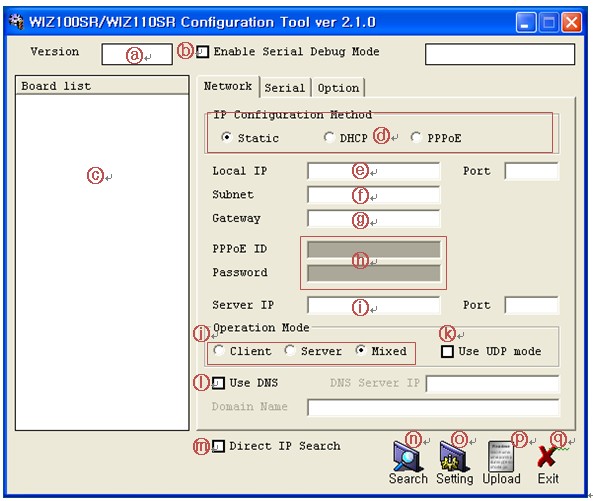Image resolution: width=593 pixels, height=501 pixels.
Task: Open the Serial tab
Action: click(284, 88)
